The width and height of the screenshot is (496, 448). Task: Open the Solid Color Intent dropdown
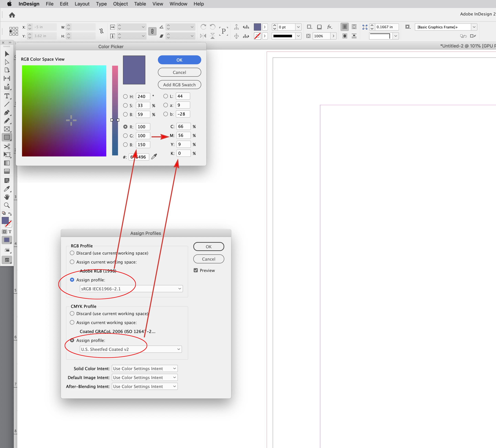(x=145, y=368)
